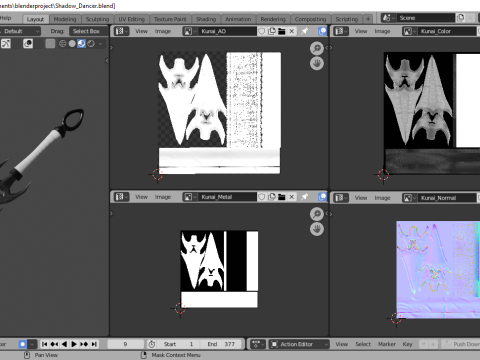Jump to next keyframe
Viewport: 480px width, 360px height.
coord(84,344)
